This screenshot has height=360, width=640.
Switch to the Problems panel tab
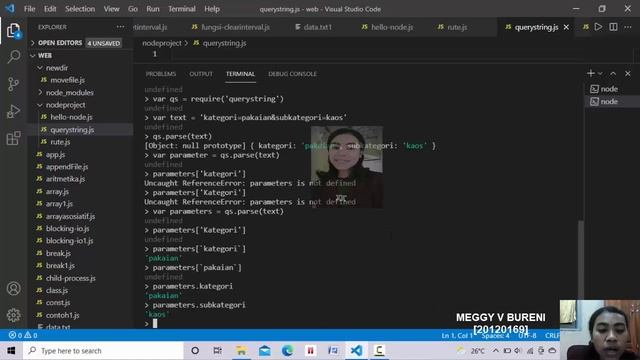(x=161, y=74)
